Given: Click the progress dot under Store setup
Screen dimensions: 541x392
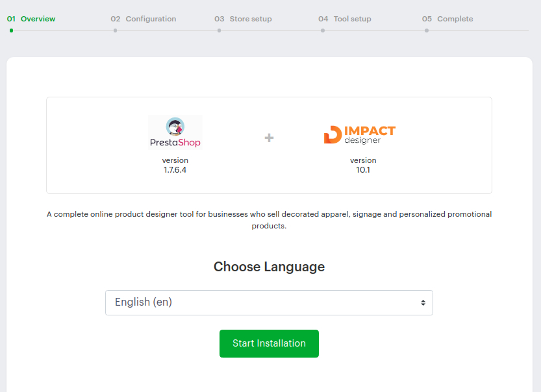Looking at the screenshot, I should pyautogui.click(x=219, y=31).
